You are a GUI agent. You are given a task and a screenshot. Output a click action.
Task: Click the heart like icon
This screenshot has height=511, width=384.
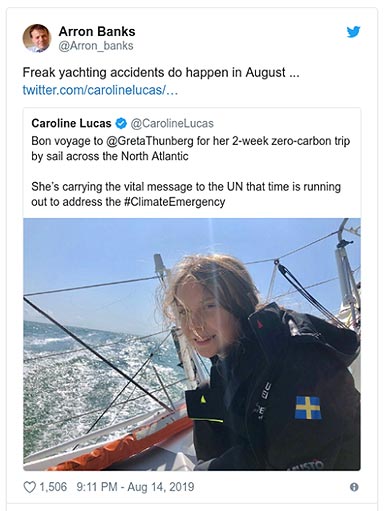tap(29, 487)
